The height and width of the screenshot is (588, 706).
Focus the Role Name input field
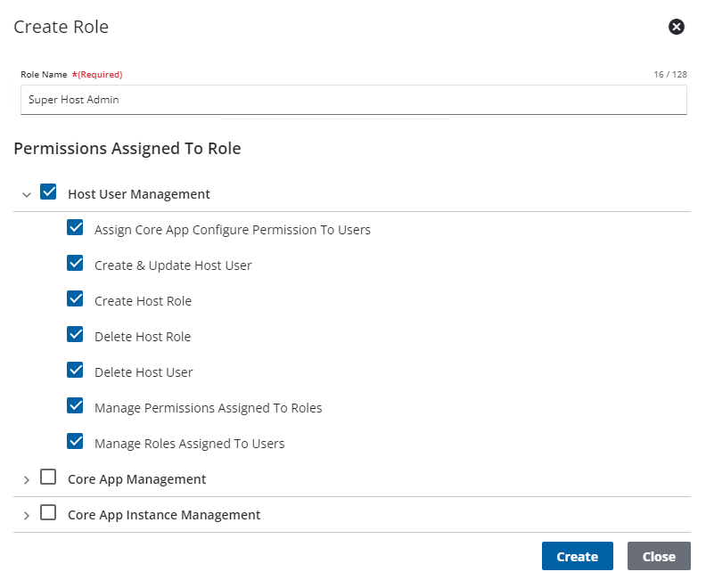[353, 100]
